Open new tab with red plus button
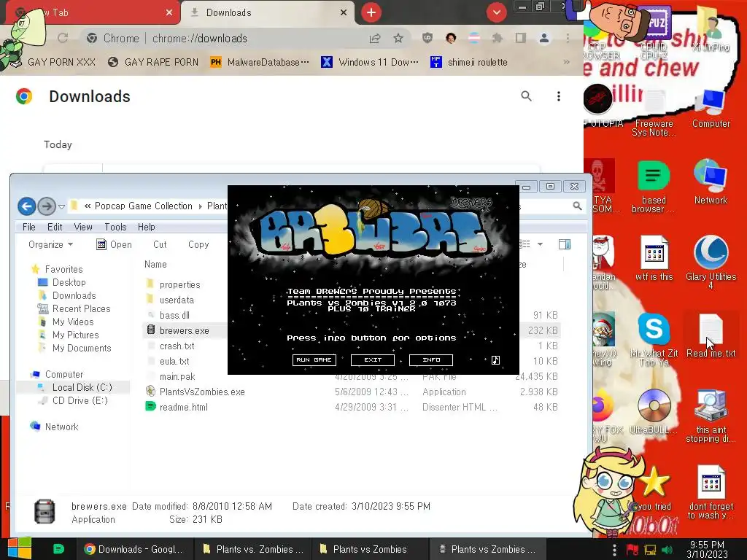 pos(371,12)
